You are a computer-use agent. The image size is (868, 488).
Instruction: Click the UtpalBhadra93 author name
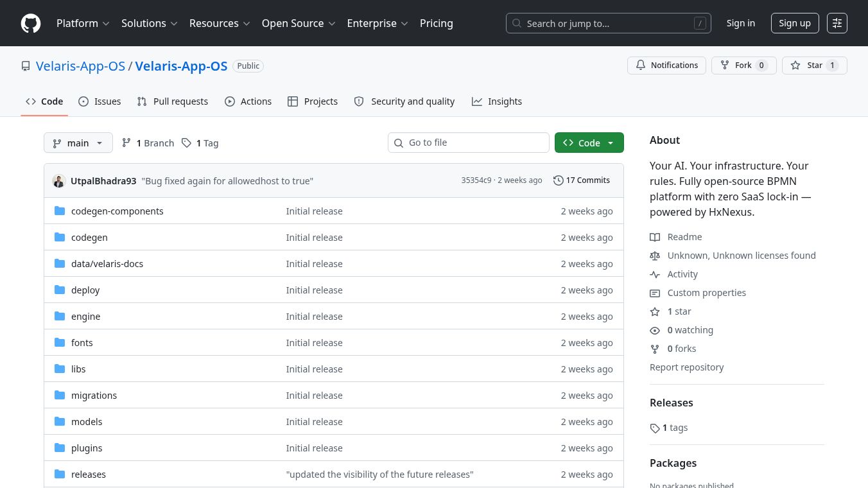(x=103, y=181)
